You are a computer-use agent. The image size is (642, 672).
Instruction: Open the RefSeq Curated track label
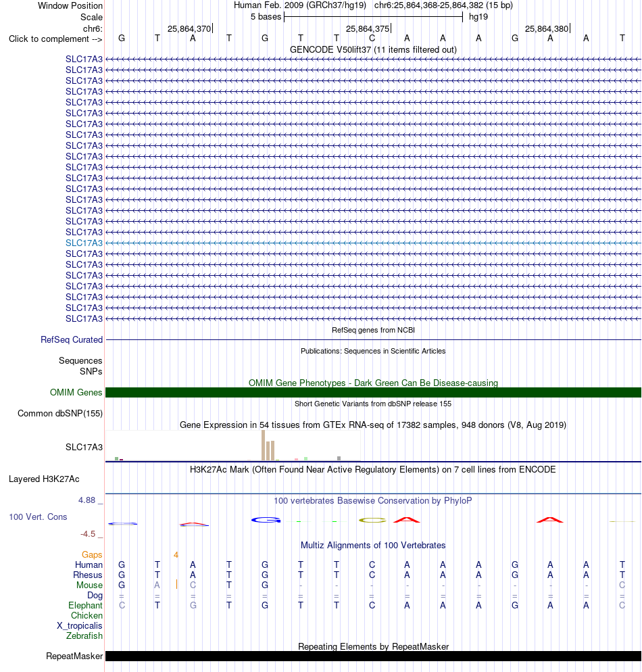[x=72, y=339]
